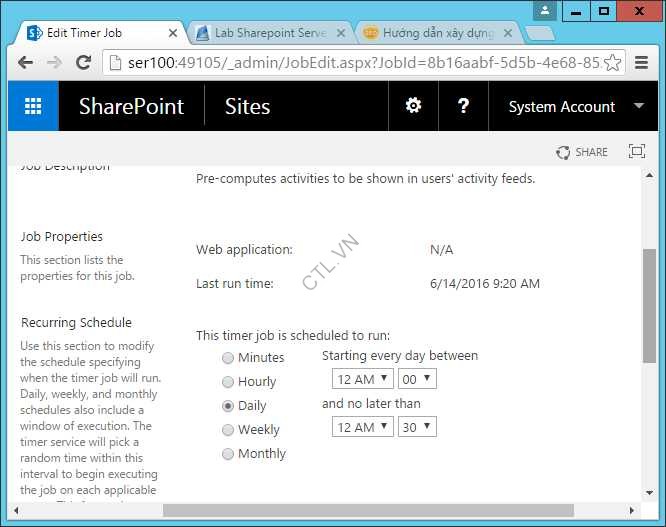Click the focus on content icon
666x527 pixels.
tap(636, 152)
